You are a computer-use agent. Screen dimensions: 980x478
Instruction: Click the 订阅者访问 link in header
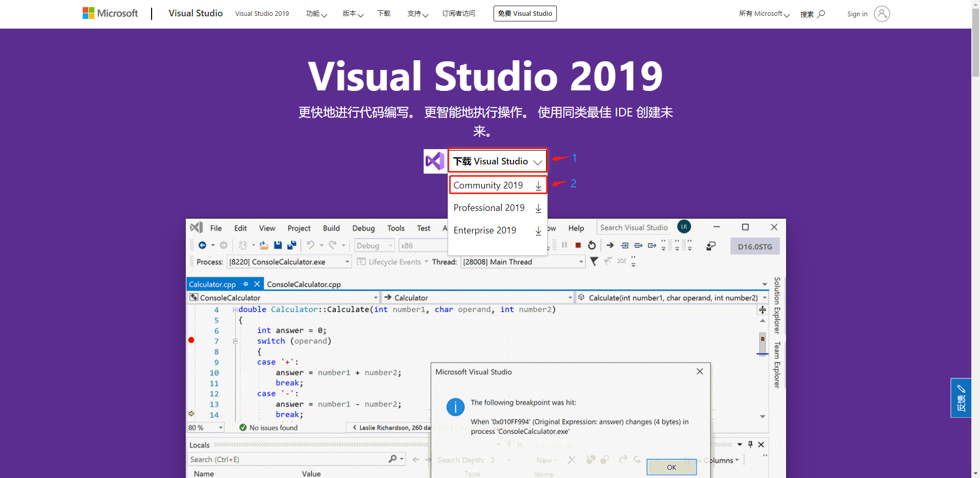458,14
